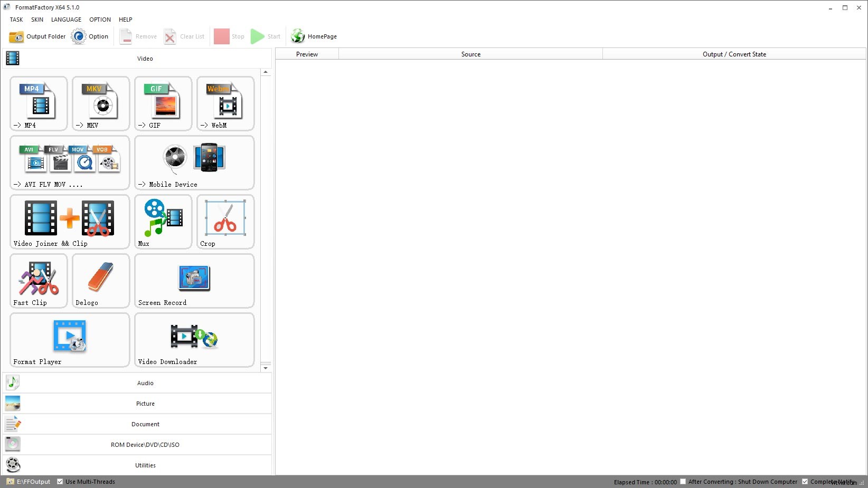868x488 pixels.
Task: Click the HomePage toolbar button
Action: (x=314, y=36)
